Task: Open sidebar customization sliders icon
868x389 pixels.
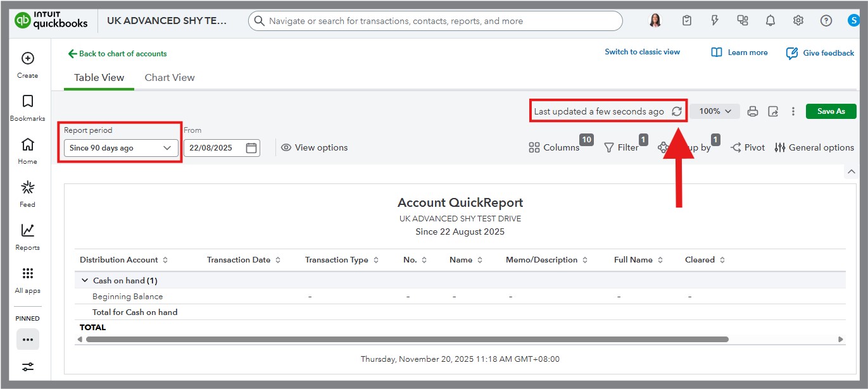Action: tap(27, 367)
